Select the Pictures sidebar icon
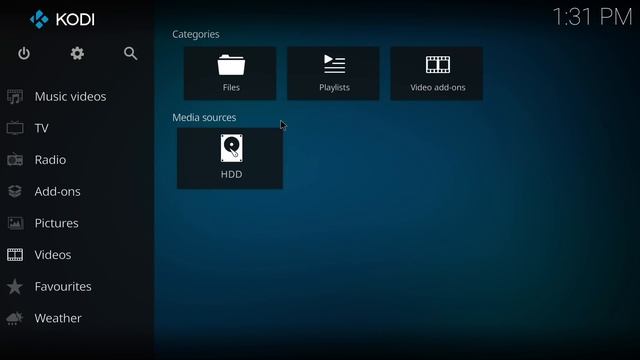640x360 pixels. [x=15, y=223]
